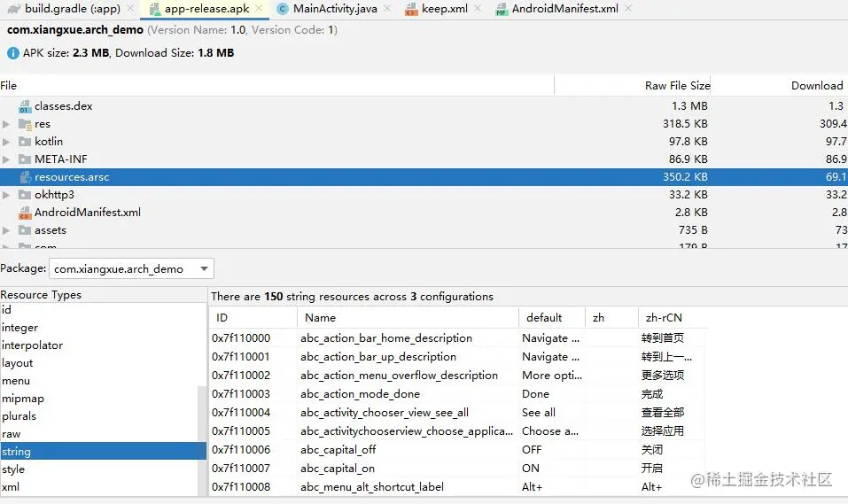Click the okhttp3 folder icon
This screenshot has height=504, width=848.
pos(24,195)
